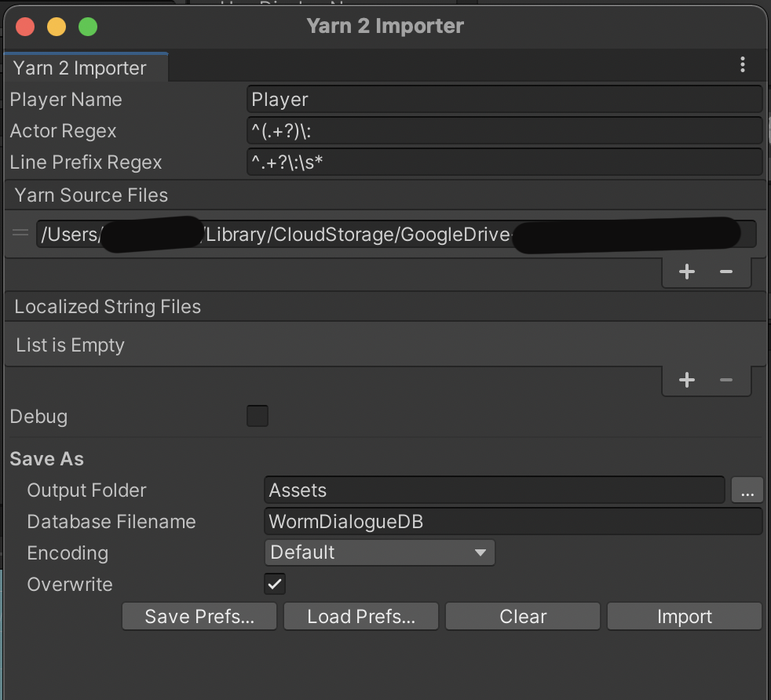Edit the Output Folder field containing Assets
The width and height of the screenshot is (771, 700).
[x=494, y=490]
